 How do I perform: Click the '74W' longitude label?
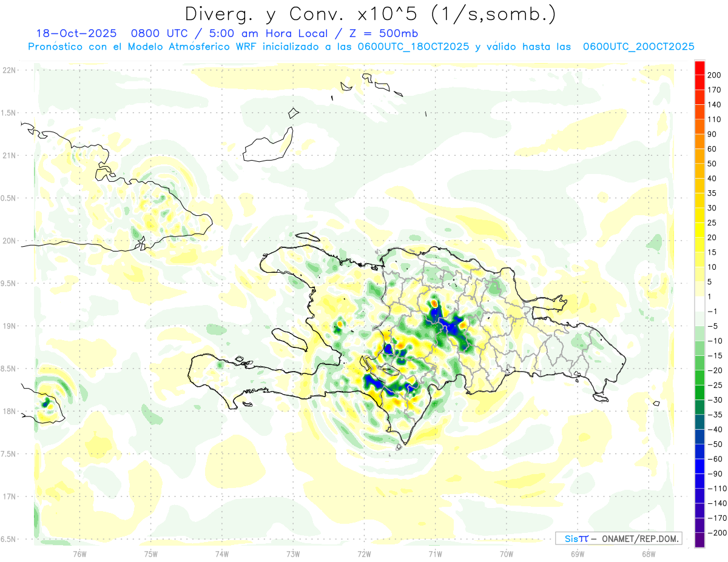coord(221,554)
